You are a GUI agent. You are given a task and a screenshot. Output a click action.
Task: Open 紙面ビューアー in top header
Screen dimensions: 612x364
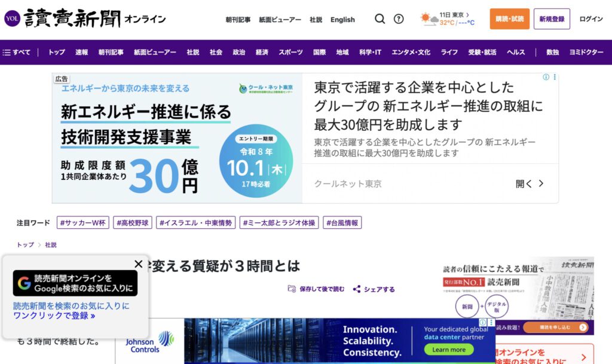pyautogui.click(x=280, y=20)
